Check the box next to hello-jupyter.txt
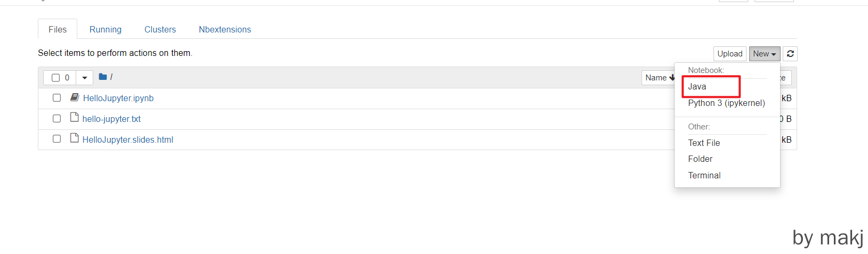This screenshot has height=254, width=868. tap(56, 119)
